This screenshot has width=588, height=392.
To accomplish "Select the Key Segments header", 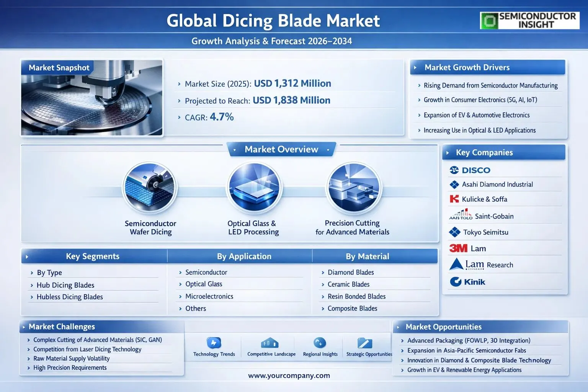I will click(x=93, y=256).
